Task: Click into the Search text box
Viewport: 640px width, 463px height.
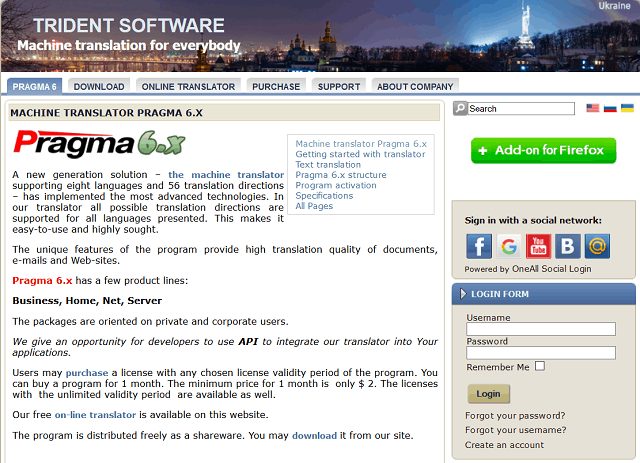Action: [x=521, y=109]
